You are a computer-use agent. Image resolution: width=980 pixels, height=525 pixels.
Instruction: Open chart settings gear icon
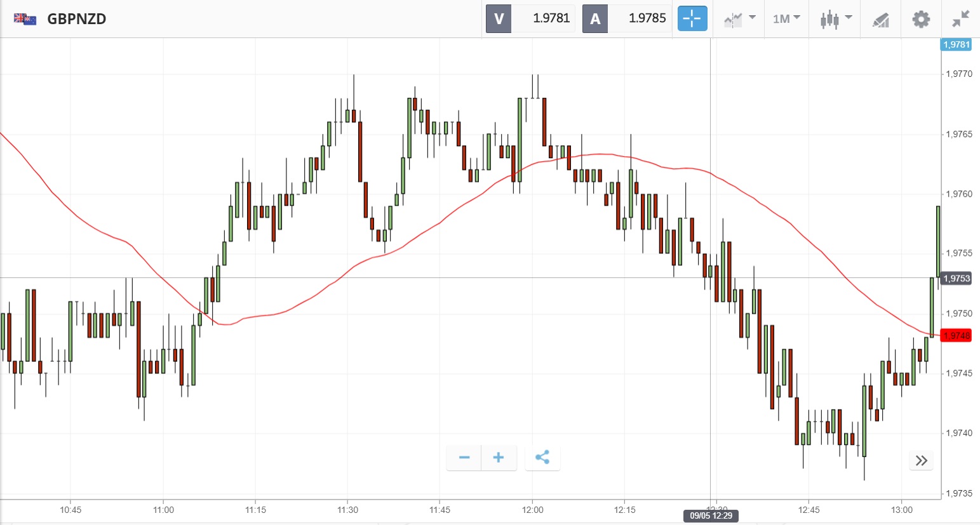click(x=921, y=19)
